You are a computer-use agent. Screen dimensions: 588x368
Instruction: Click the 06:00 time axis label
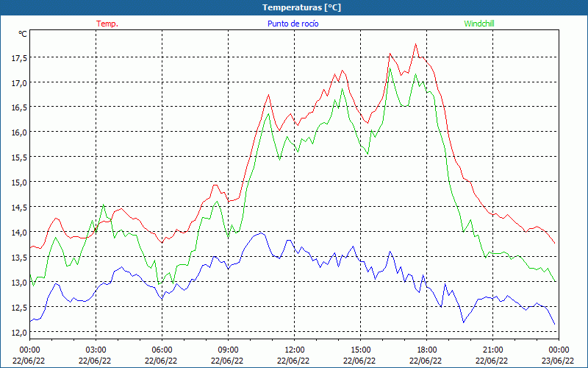click(x=162, y=350)
